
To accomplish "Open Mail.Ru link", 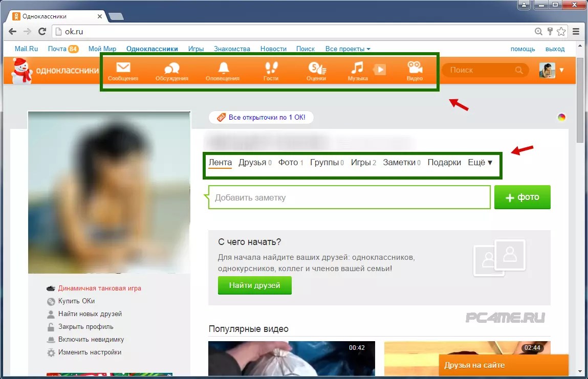I will pos(26,49).
